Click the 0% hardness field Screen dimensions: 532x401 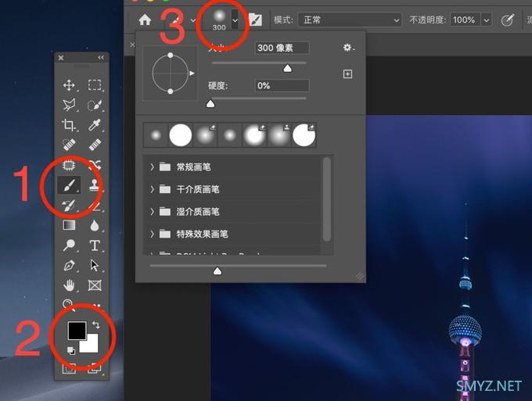point(282,85)
